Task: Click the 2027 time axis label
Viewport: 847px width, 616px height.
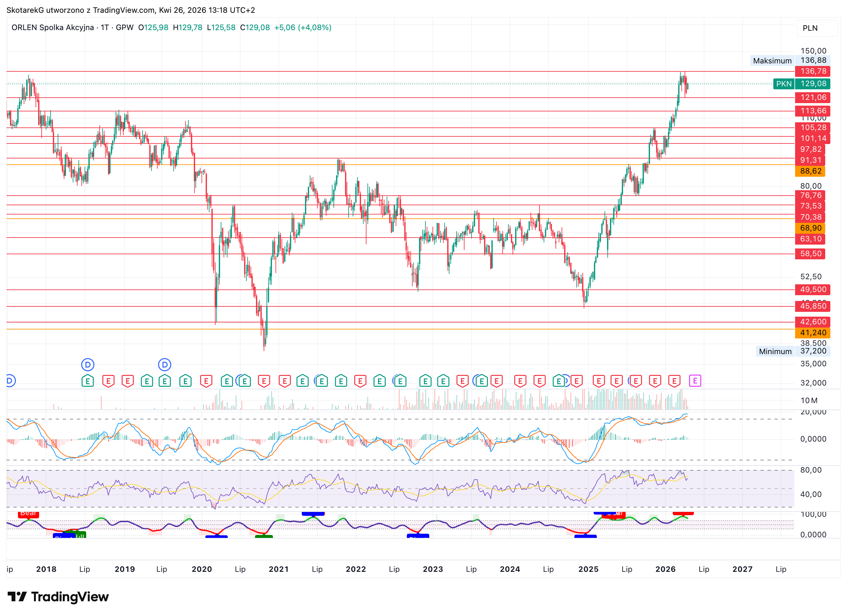Action: click(x=743, y=569)
